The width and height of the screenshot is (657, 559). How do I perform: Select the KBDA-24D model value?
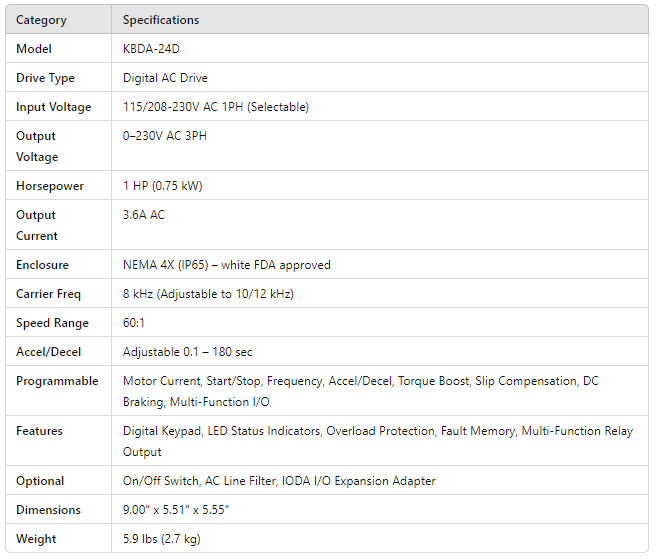click(153, 49)
